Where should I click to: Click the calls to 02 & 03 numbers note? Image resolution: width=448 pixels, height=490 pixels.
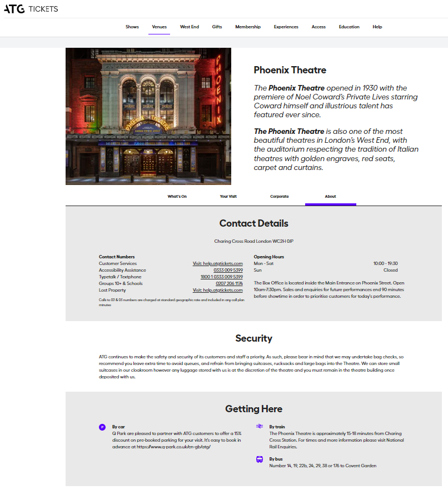[172, 302]
